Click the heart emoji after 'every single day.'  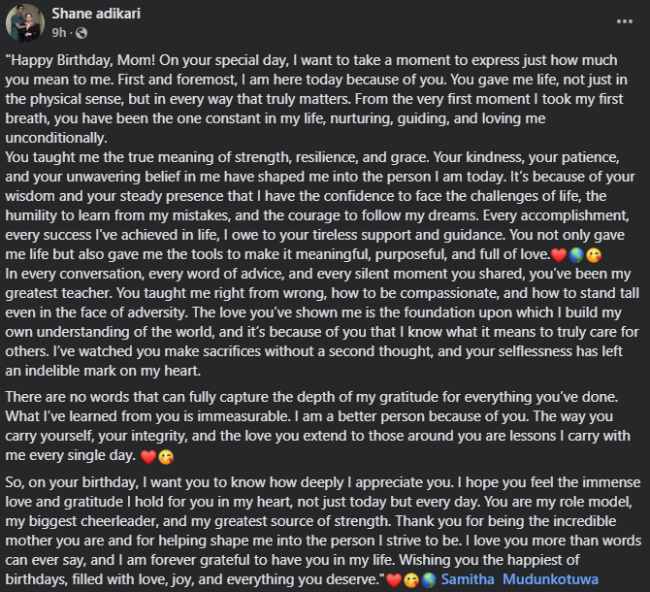tap(147, 457)
